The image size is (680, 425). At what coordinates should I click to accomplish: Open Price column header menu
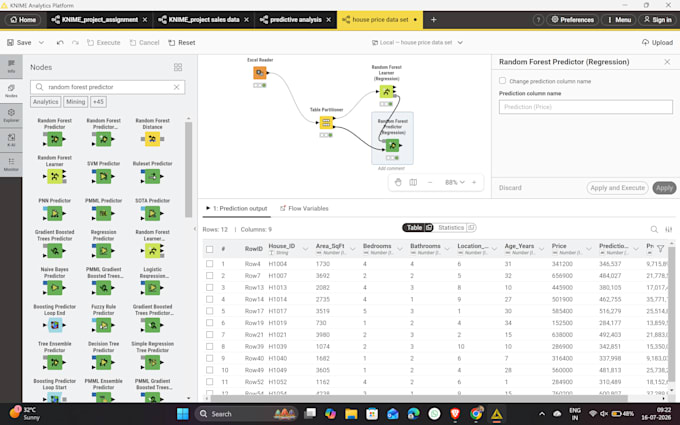pos(588,249)
